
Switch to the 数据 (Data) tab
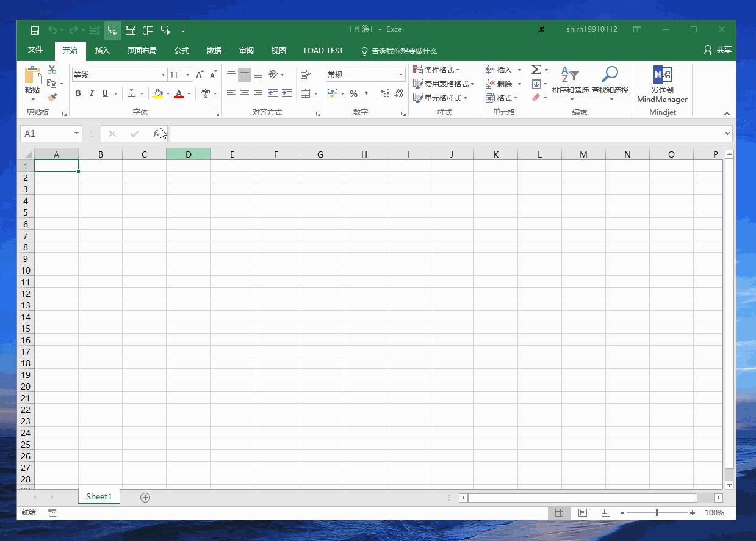click(x=214, y=51)
